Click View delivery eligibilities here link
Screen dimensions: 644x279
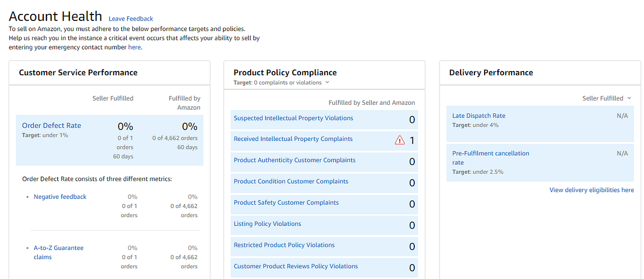(591, 190)
